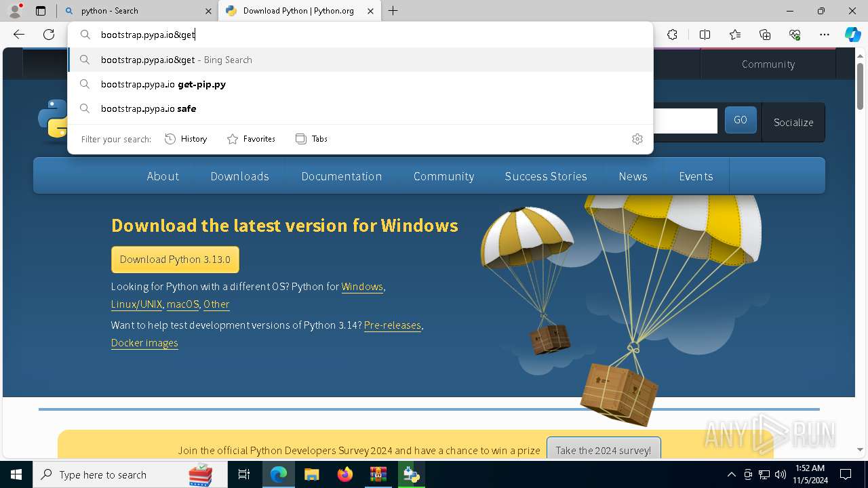Follow the macOS link
The image size is (868, 488).
182,304
